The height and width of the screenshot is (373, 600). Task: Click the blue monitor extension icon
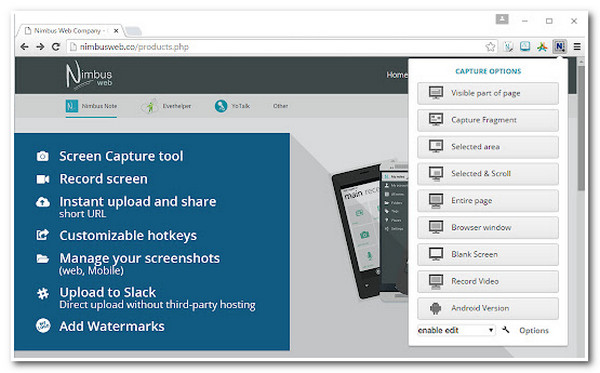(525, 46)
